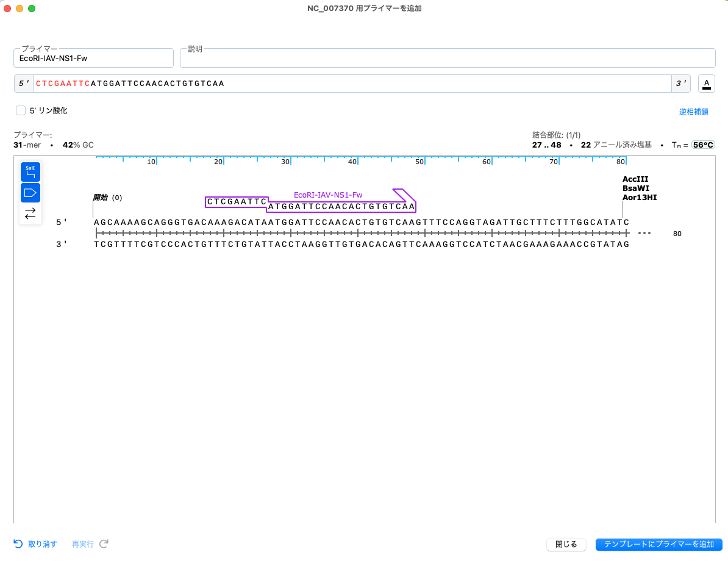The height and width of the screenshot is (566, 728).
Task: Click the SalI restriction site icon in sidebar
Action: click(30, 171)
